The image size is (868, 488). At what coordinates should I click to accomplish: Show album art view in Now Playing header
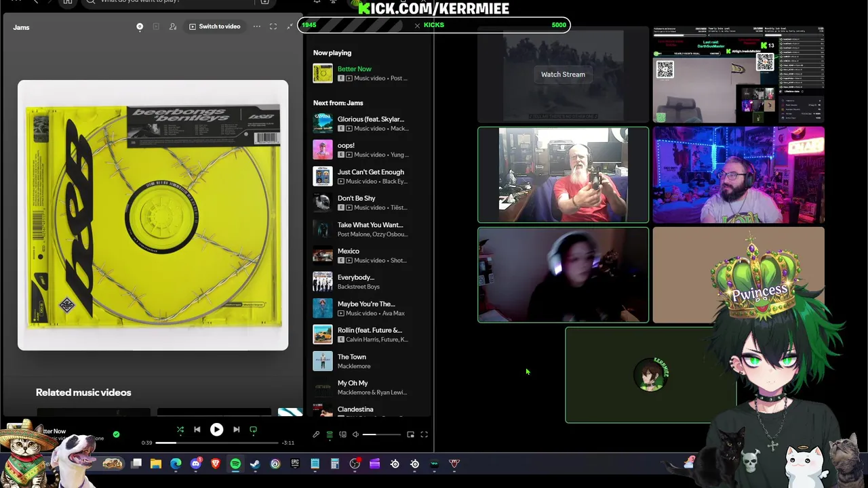coord(140,26)
